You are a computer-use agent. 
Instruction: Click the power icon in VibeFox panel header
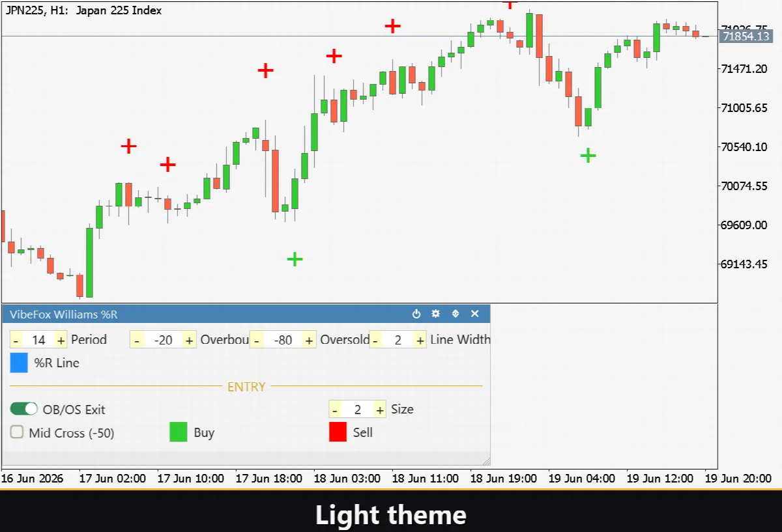click(416, 314)
